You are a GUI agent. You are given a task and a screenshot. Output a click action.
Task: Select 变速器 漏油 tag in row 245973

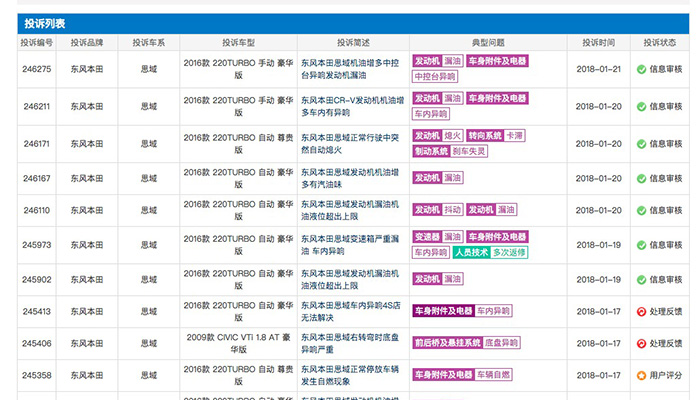coord(438,237)
